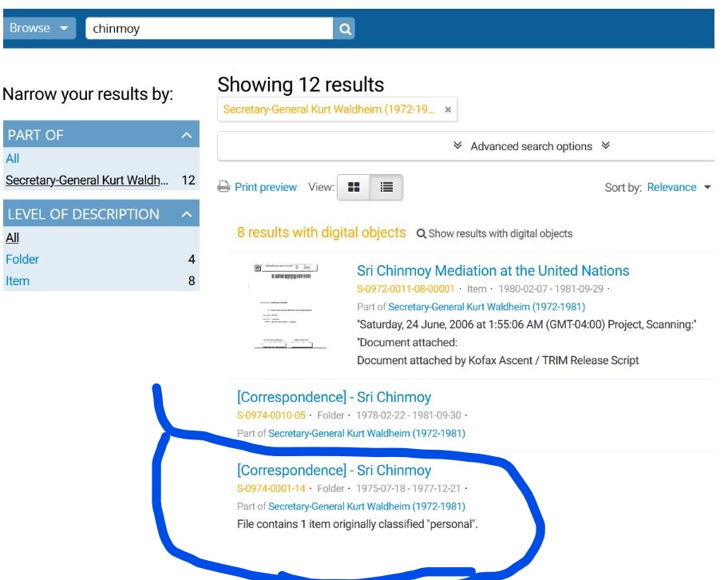This screenshot has width=728, height=580.
Task: Click reference code S-0974-0010-05
Action: click(271, 415)
